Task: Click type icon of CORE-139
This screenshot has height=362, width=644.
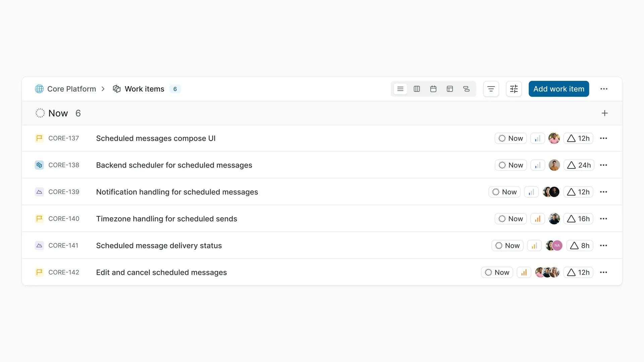Action: pyautogui.click(x=39, y=192)
